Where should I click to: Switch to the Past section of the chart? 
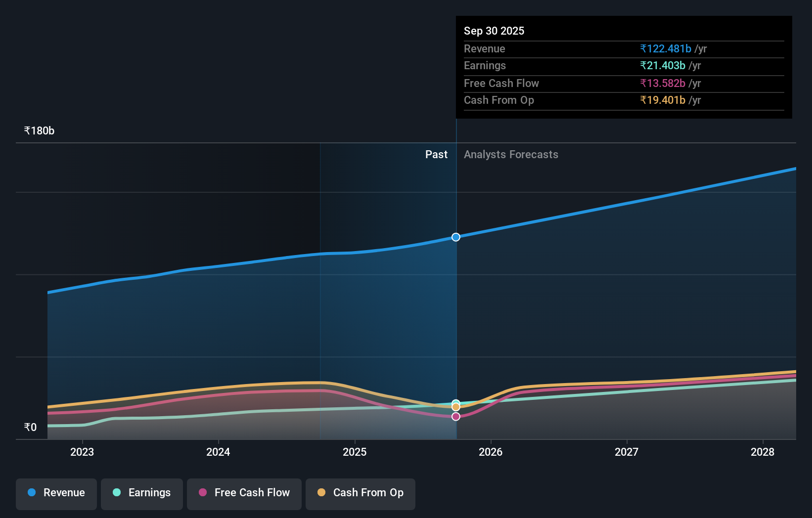pyautogui.click(x=436, y=154)
